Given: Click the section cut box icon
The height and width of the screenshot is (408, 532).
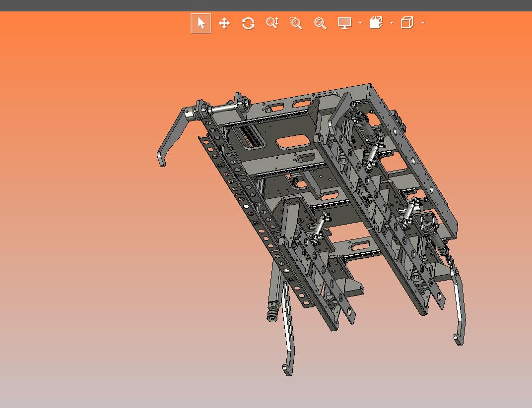Looking at the screenshot, I should click(x=376, y=23).
